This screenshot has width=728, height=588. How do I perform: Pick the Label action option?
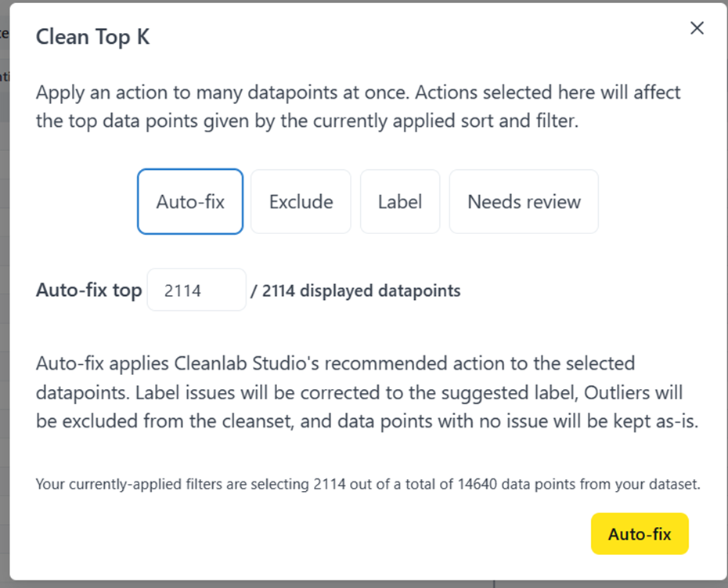[x=400, y=201]
